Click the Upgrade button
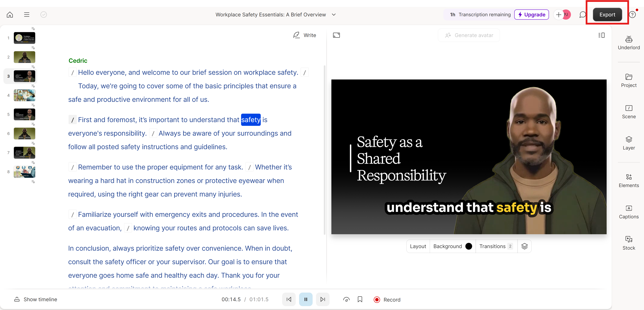The width and height of the screenshot is (644, 310). (531, 15)
